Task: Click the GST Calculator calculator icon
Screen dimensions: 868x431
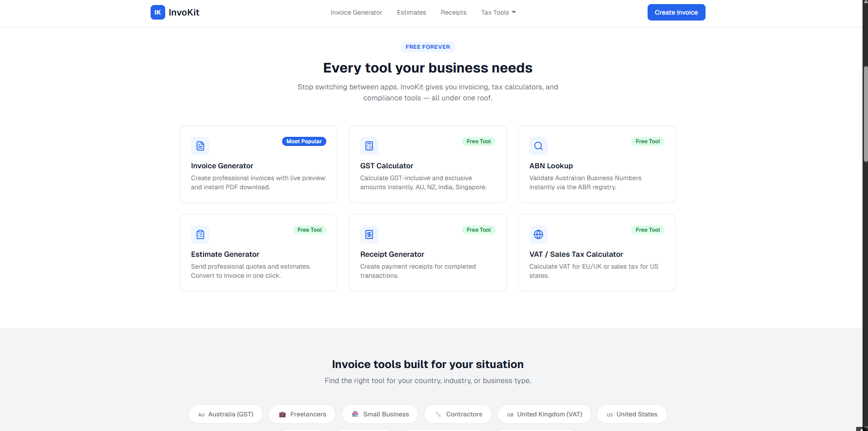Action: point(369,146)
